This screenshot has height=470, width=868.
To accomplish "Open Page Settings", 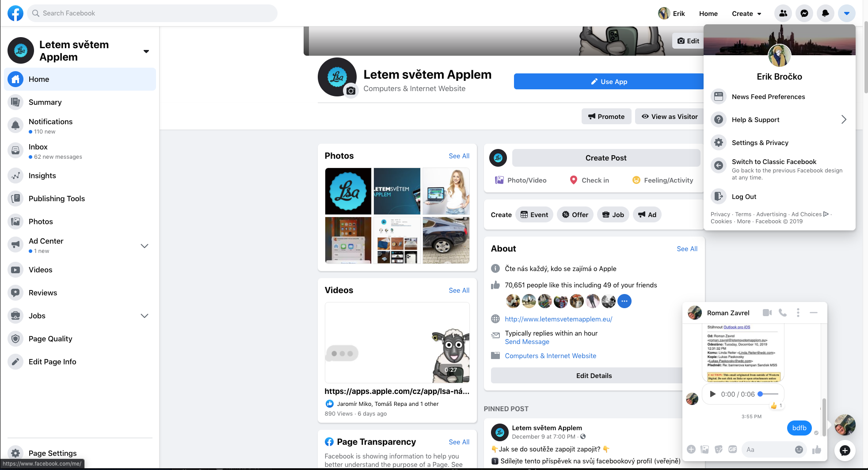I will tap(80, 453).
